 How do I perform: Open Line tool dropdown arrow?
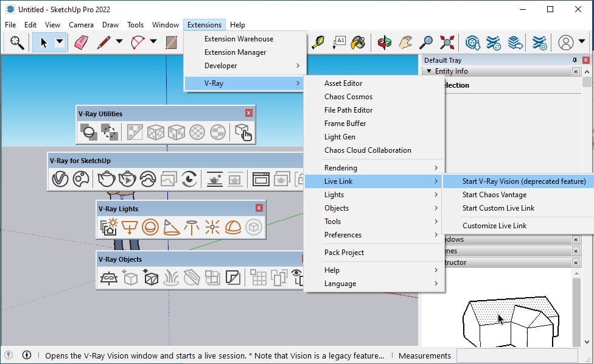119,41
